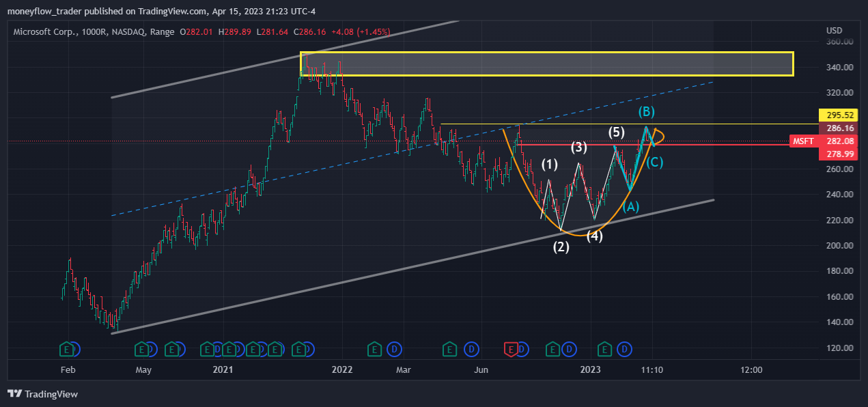Open the dividend D marker directly above Jun
Image resolution: width=868 pixels, height=407 pixels.
coord(471,350)
